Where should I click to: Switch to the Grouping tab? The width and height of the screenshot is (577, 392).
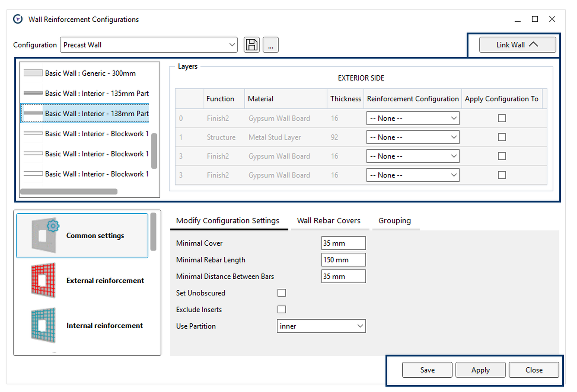tap(394, 221)
